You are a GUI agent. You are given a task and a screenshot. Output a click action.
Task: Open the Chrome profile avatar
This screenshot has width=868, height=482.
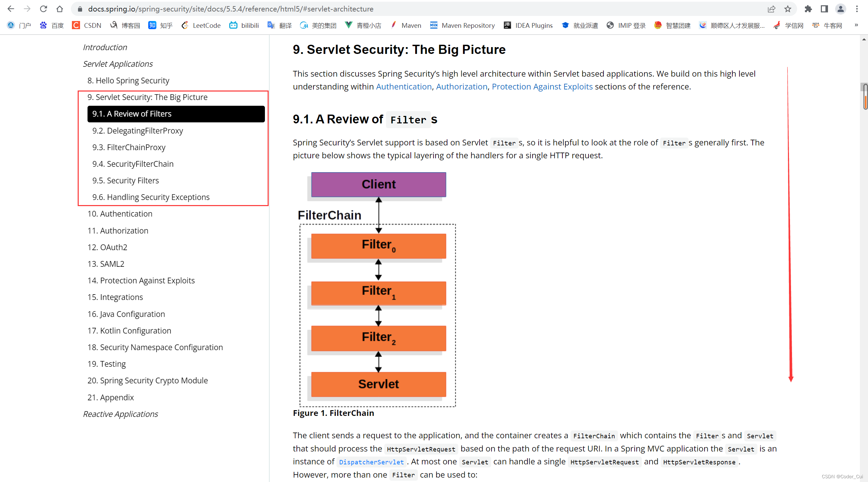(x=841, y=9)
